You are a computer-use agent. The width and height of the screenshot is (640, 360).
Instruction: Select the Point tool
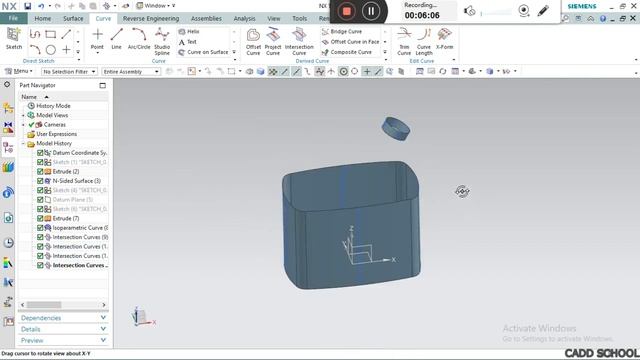click(97, 39)
